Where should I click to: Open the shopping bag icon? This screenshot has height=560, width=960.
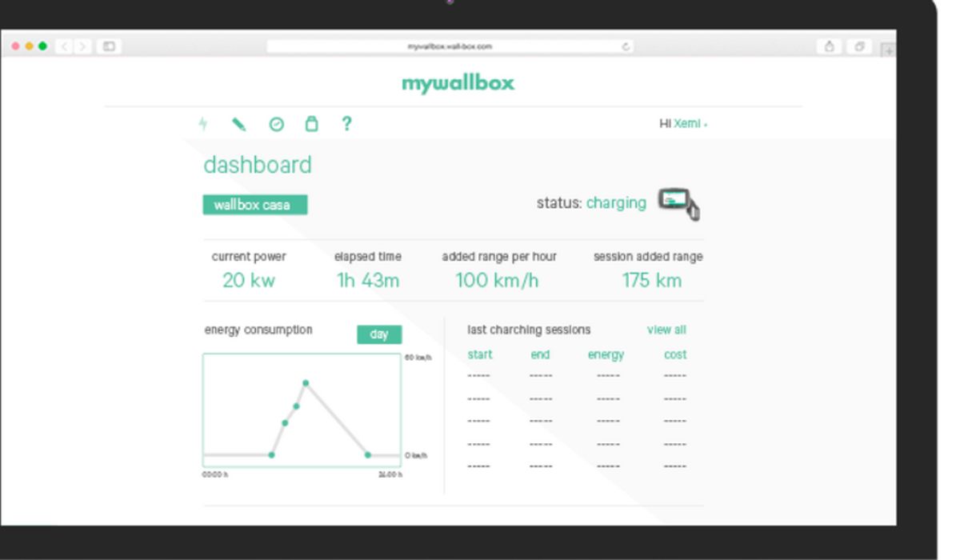click(311, 124)
